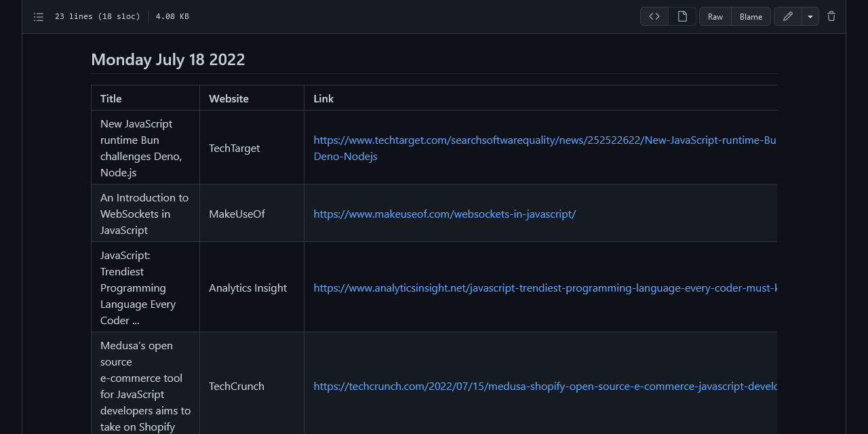Open the file outline menu
Screen dimensions: 868x434
39,16
